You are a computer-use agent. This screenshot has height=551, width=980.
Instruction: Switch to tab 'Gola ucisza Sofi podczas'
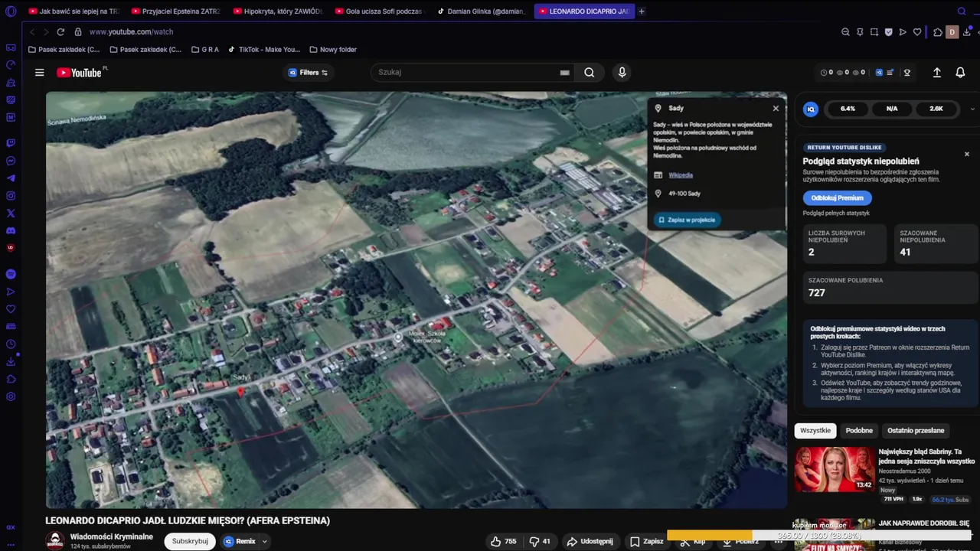pyautogui.click(x=380, y=11)
